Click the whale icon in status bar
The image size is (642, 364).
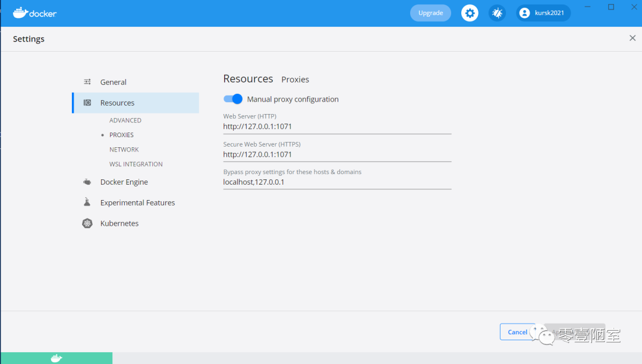pos(56,358)
